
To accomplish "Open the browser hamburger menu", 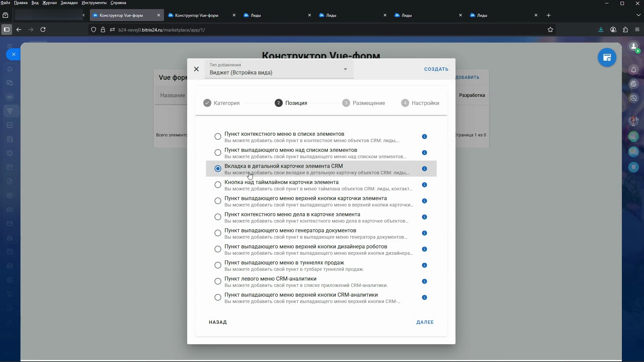I will [x=637, y=29].
